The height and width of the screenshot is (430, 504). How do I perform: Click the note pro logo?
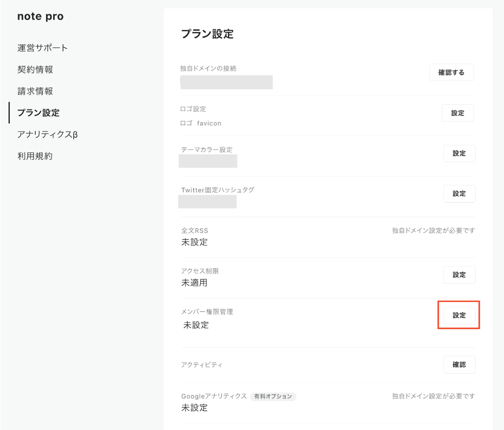coord(40,17)
